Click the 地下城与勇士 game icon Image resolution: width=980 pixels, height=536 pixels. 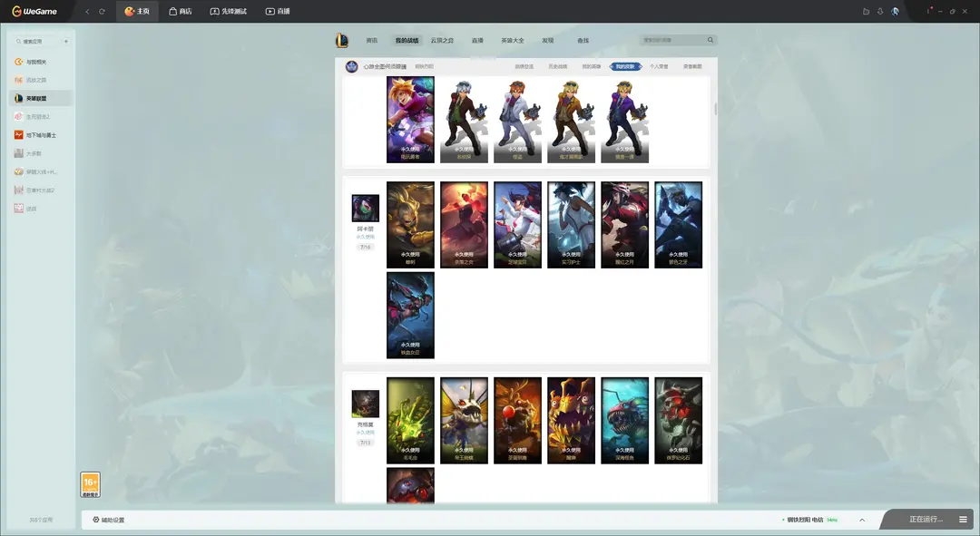19,135
